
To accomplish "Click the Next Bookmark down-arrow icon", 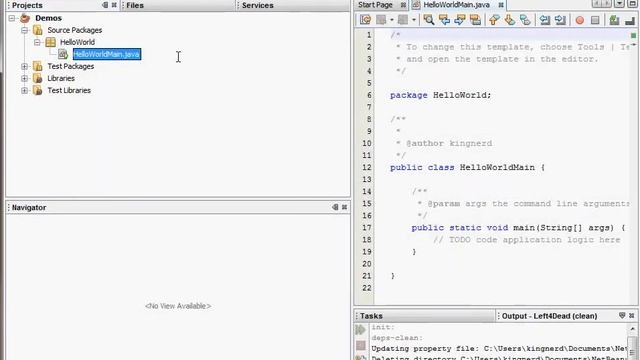I will point(510,20).
